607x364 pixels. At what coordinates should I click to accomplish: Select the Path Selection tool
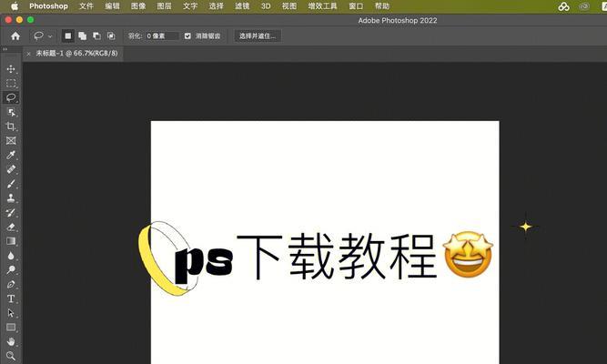coord(11,313)
